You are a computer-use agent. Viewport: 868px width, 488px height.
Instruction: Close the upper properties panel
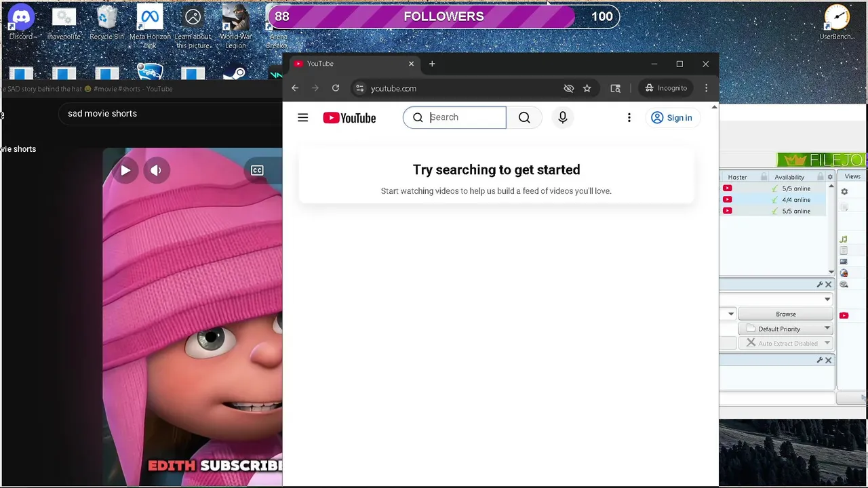[x=829, y=285]
